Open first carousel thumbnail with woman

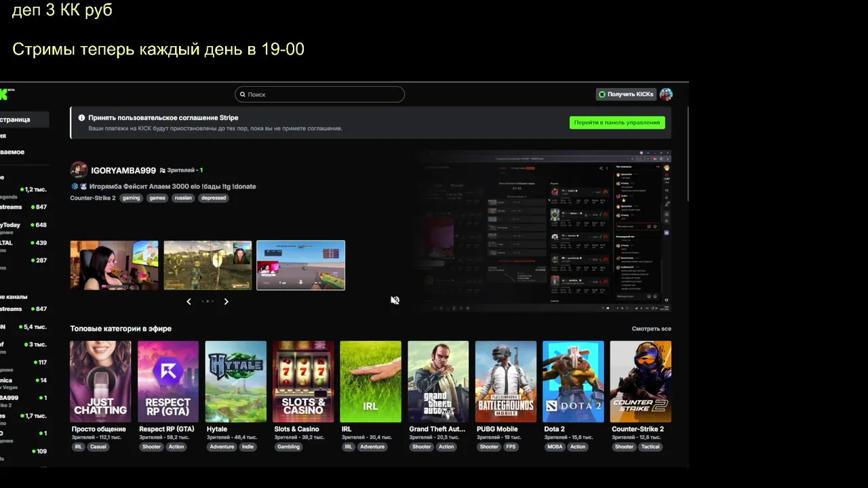[114, 265]
